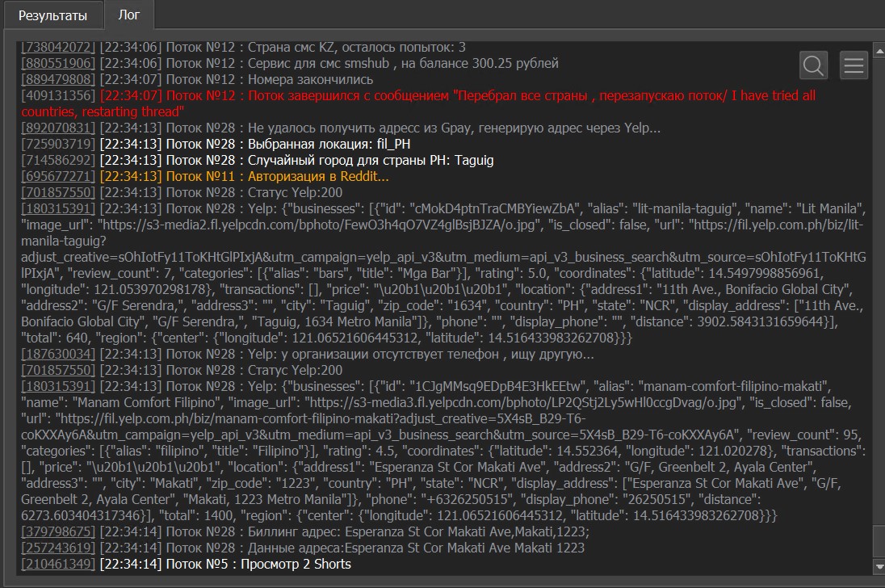Click the vertical scrollbar thumb

point(879,541)
